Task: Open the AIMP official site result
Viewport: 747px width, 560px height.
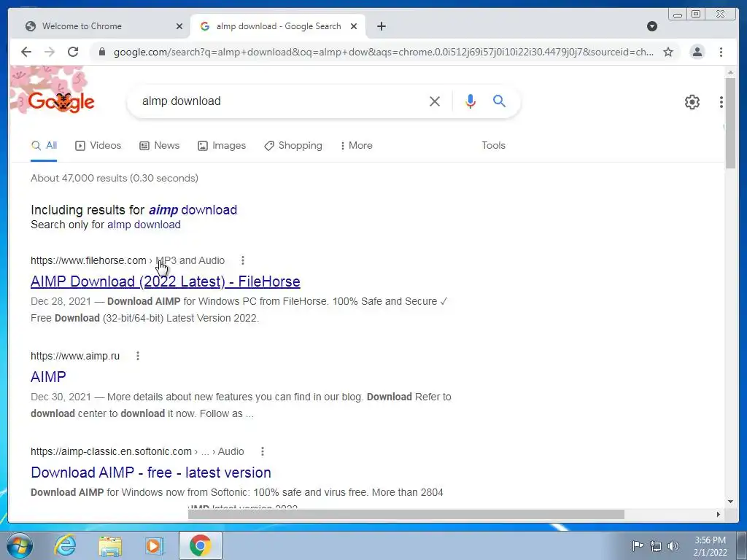Action: click(x=48, y=377)
